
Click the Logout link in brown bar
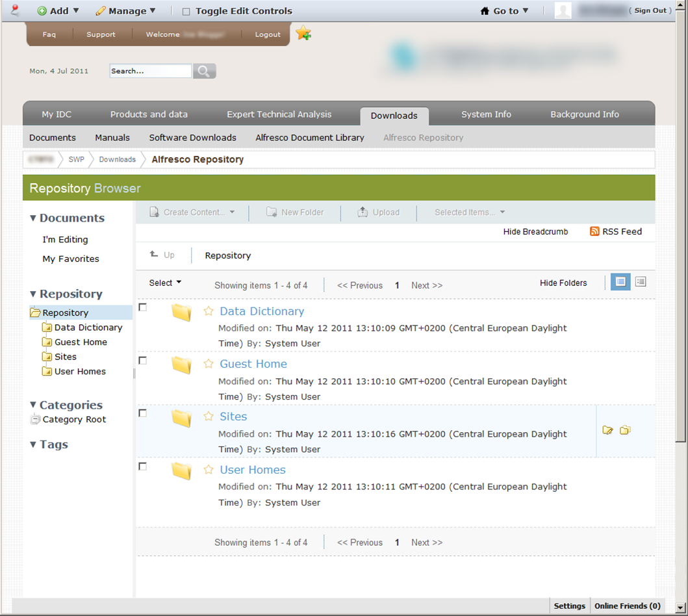(x=268, y=34)
